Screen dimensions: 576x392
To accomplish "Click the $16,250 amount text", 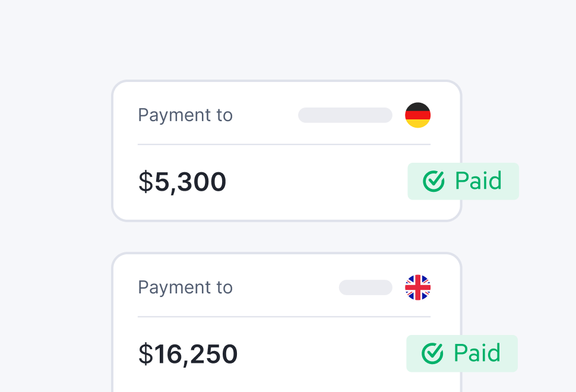I will tap(188, 354).
